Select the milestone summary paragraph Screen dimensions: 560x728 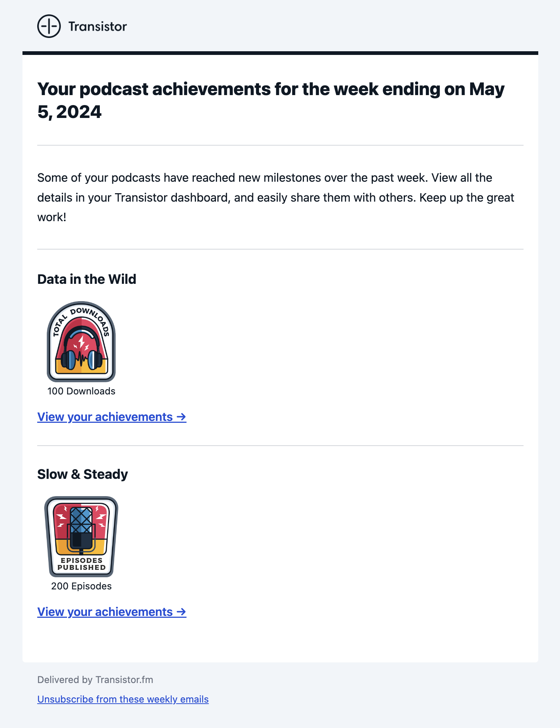click(276, 197)
